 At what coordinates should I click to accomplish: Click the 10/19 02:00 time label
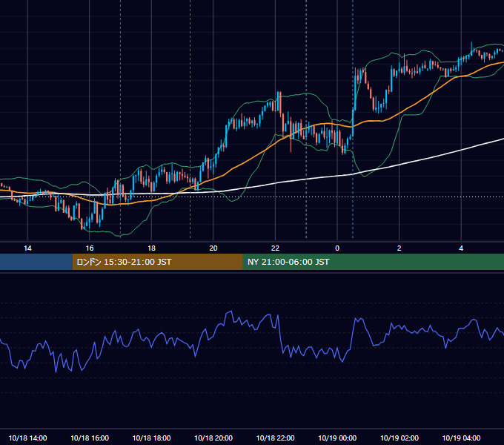pyautogui.click(x=399, y=438)
